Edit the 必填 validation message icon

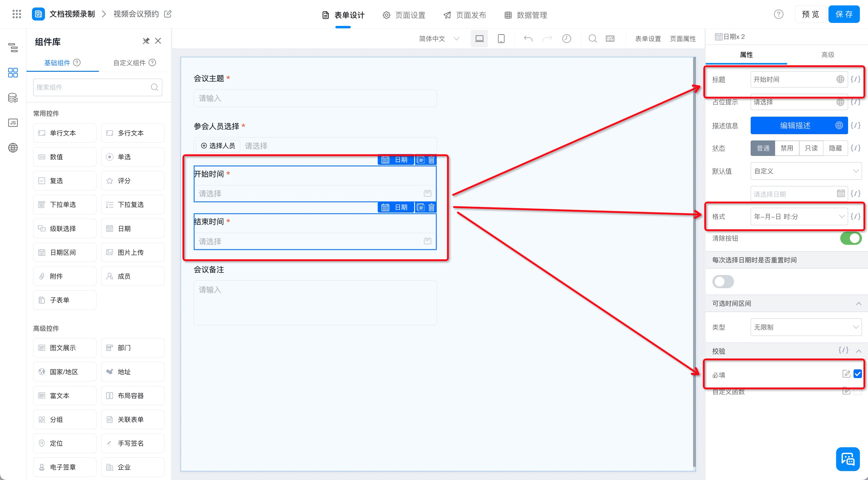(846, 374)
